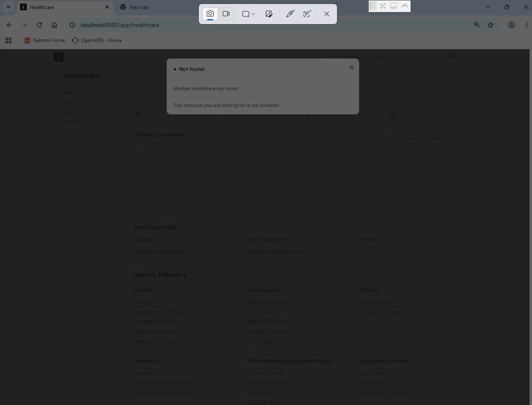Switch to video Record mode
The width and height of the screenshot is (532, 405).
click(226, 14)
